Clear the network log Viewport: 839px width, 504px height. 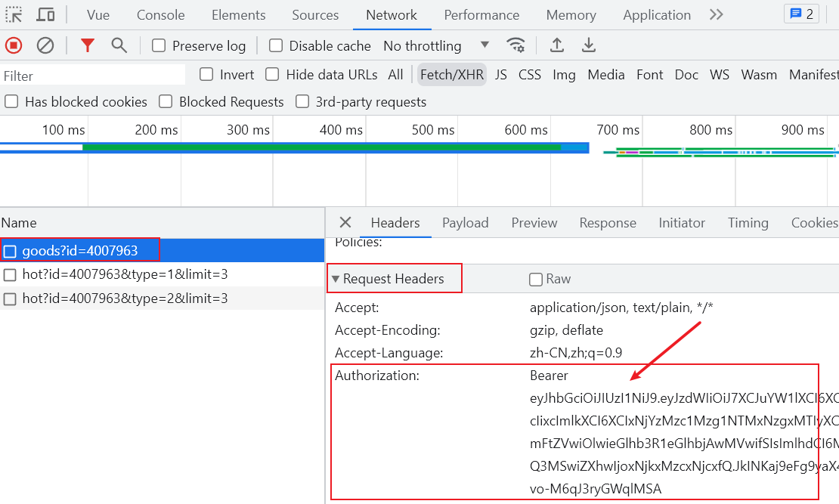[45, 45]
